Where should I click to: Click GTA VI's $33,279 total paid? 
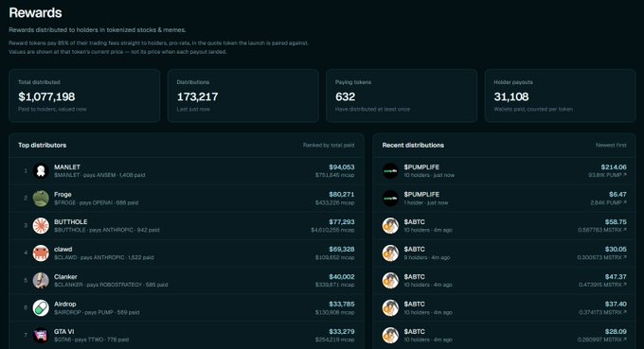pyautogui.click(x=341, y=332)
